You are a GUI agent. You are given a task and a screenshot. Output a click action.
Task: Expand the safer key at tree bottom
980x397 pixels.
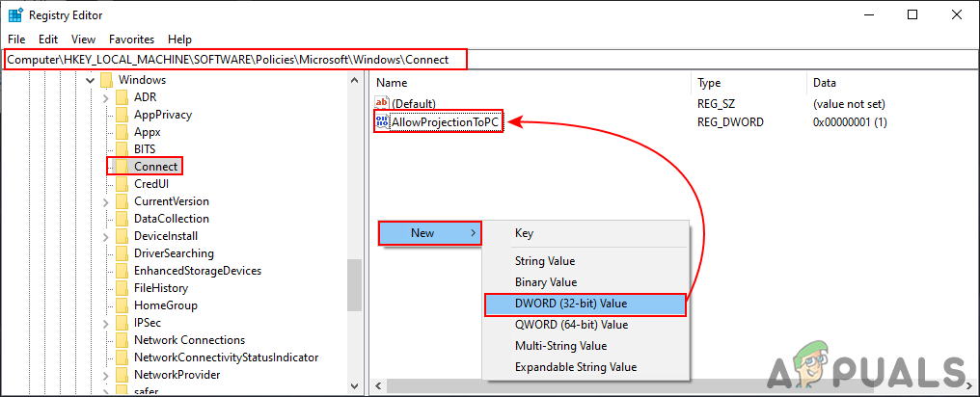(106, 391)
